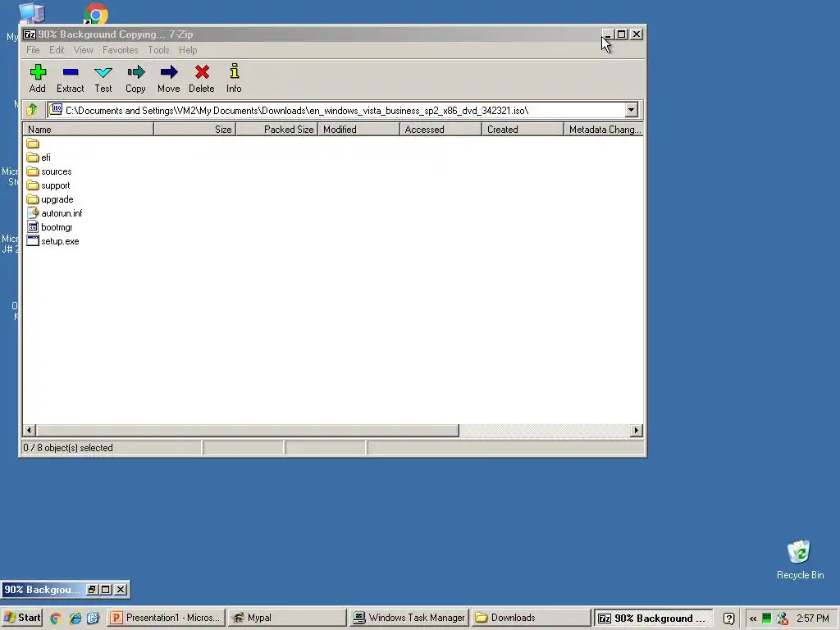
Task: Click the horizontal scrollbar left arrow
Action: click(30, 430)
